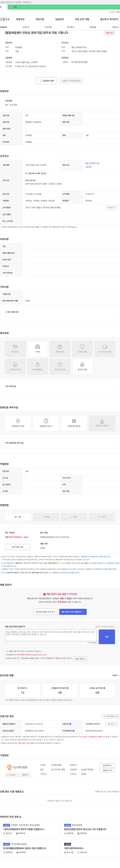This screenshot has width=120, height=868.
Task: Click the 인증기관 info icon
Action: (70, 724)
